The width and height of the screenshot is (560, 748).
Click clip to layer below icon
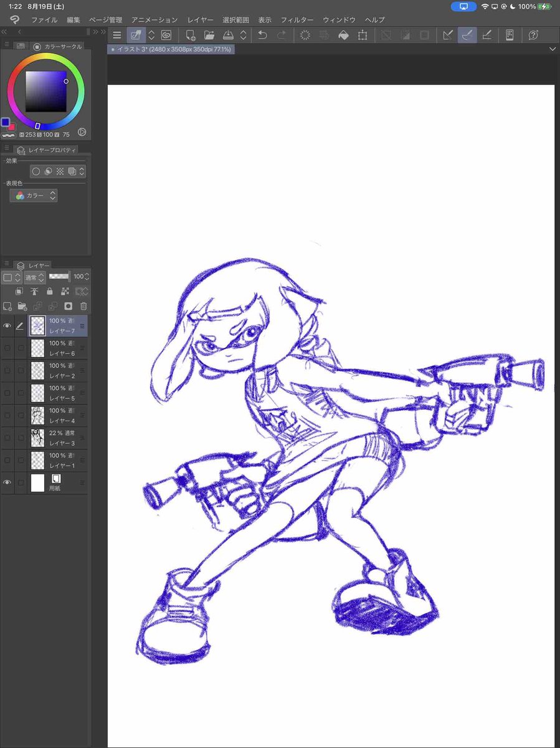pyautogui.click(x=19, y=291)
